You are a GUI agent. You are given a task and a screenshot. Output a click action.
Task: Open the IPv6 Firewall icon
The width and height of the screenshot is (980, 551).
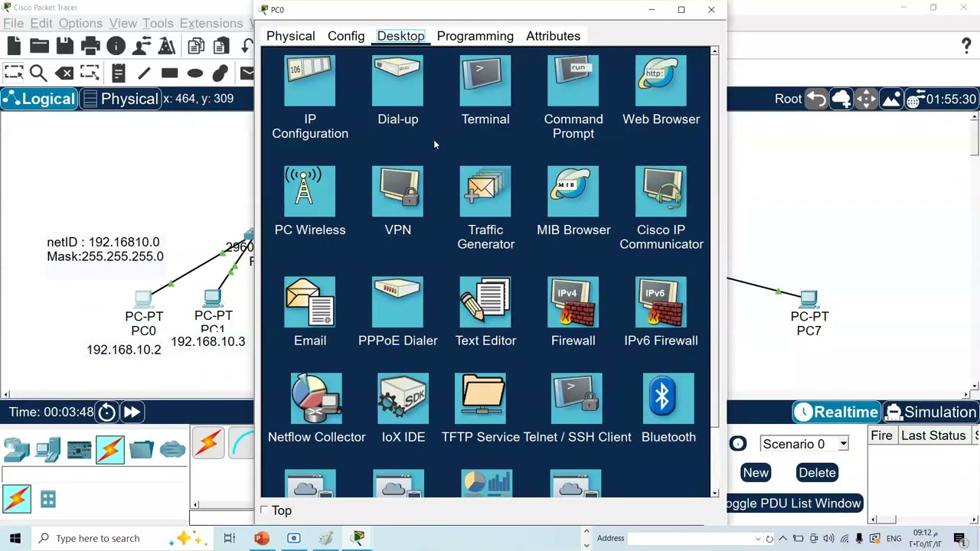pos(661,302)
